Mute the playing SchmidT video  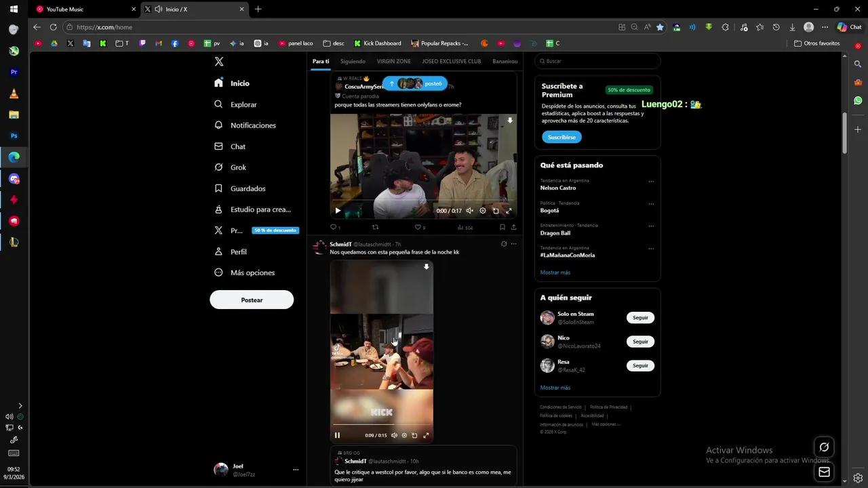pyautogui.click(x=394, y=435)
